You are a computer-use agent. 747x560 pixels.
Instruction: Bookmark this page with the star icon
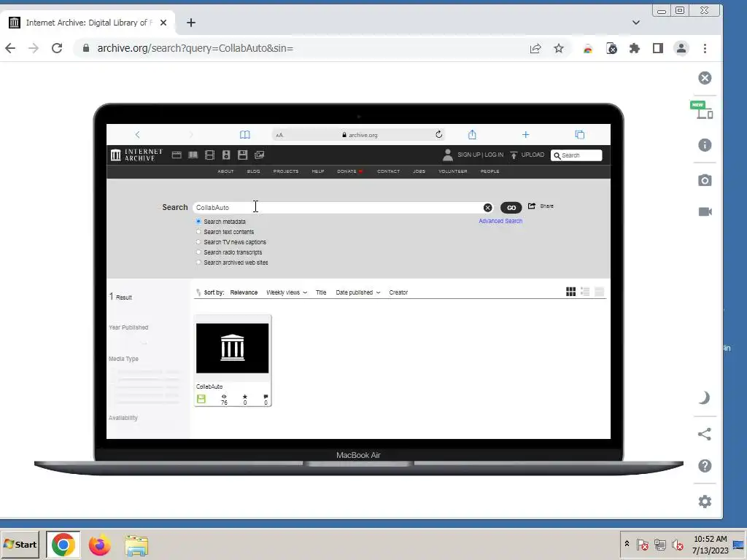(558, 48)
